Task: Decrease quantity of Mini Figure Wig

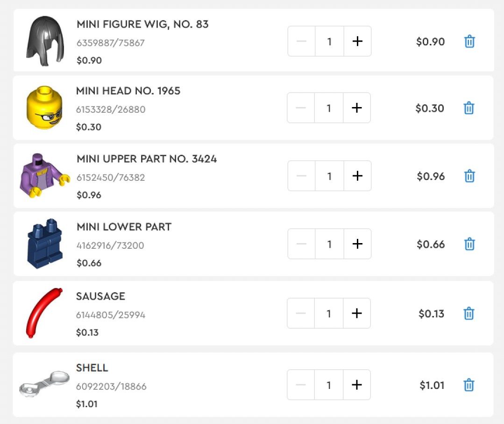Action: [x=302, y=42]
